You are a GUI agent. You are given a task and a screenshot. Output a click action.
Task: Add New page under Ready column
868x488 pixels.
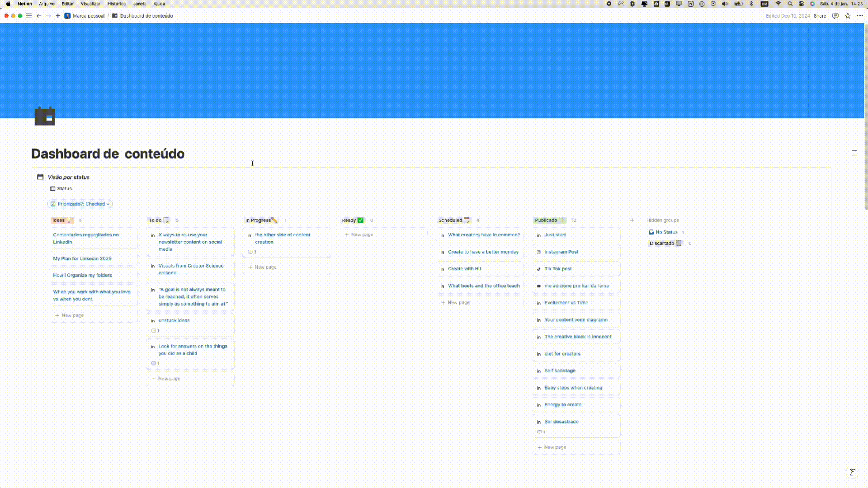click(x=359, y=235)
